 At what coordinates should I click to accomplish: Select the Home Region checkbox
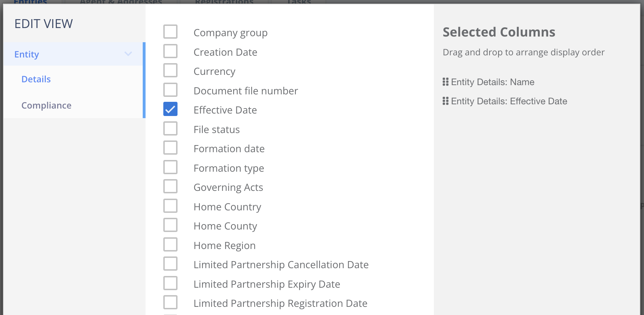(170, 245)
